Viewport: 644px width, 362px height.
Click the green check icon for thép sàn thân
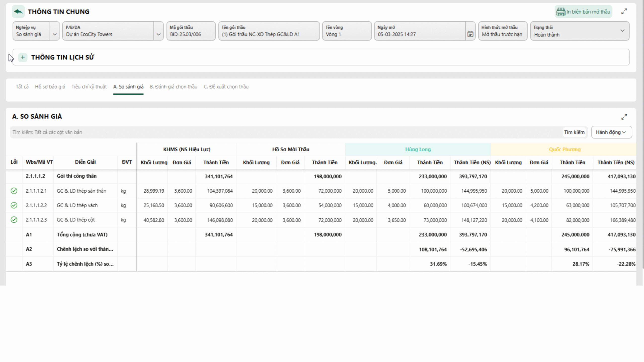(x=14, y=191)
